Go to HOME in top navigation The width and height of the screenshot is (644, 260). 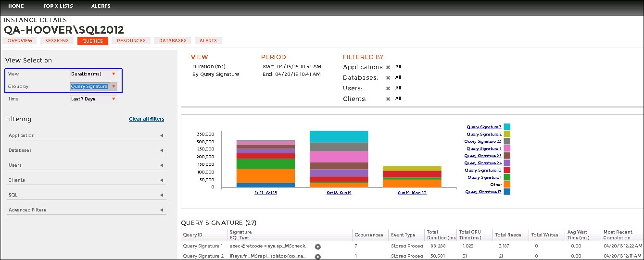pos(16,6)
